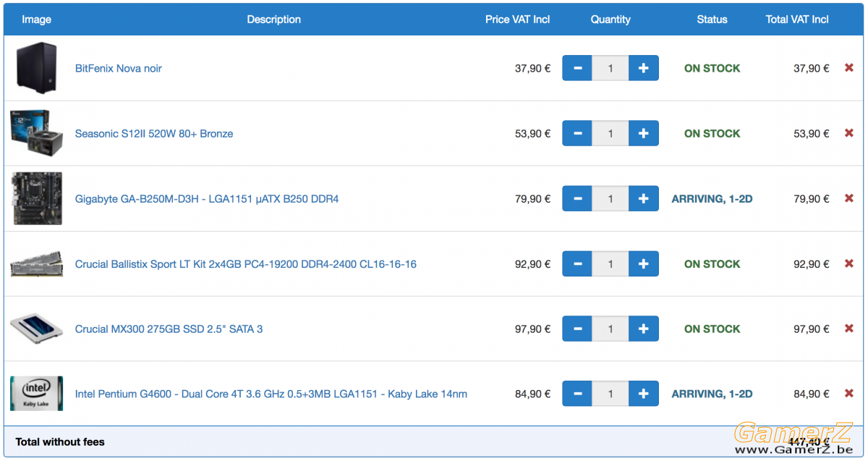Click ON STOCK status of BitFenix Nova
Image resolution: width=868 pixels, height=461 pixels.
pos(712,68)
